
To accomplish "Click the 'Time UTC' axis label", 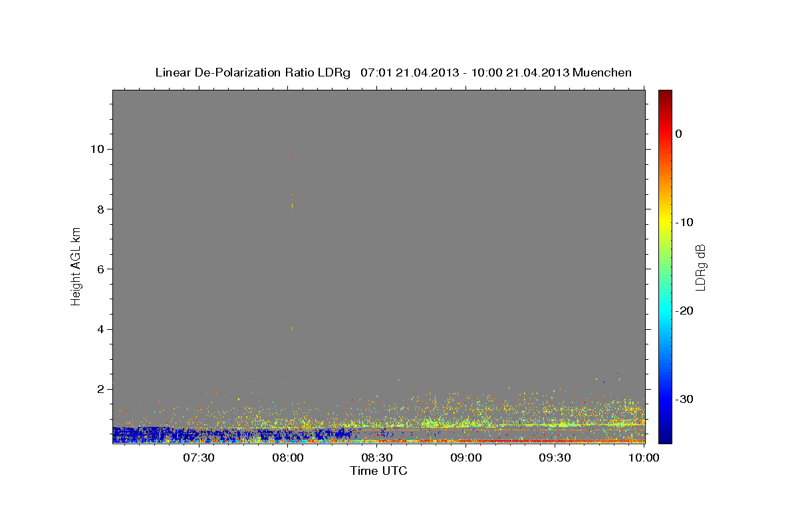I will [378, 471].
